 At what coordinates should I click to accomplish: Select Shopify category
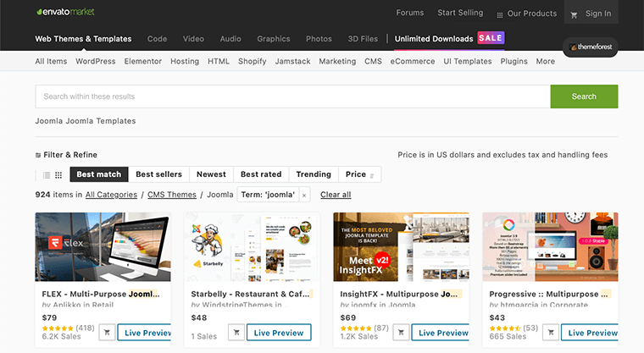pos(253,61)
